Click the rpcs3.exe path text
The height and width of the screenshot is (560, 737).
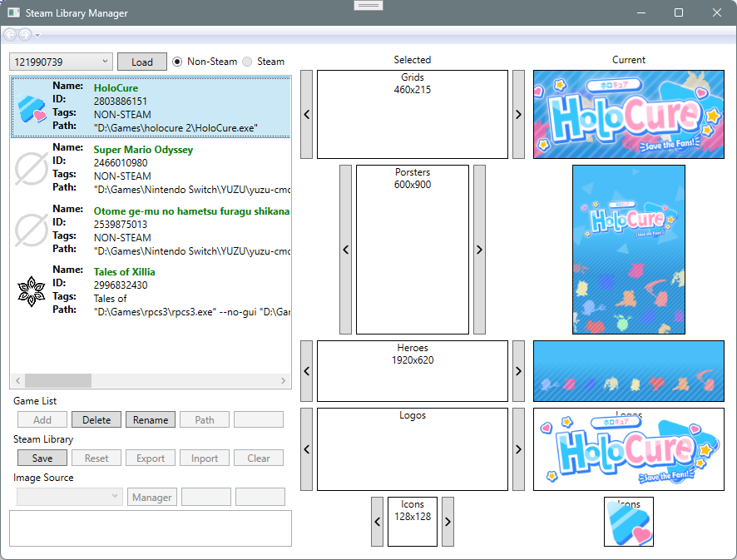(x=192, y=312)
